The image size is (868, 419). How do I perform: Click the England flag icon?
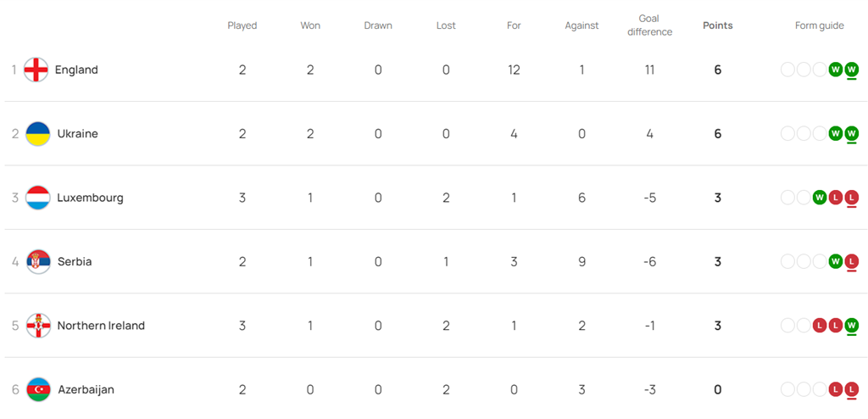coord(36,70)
